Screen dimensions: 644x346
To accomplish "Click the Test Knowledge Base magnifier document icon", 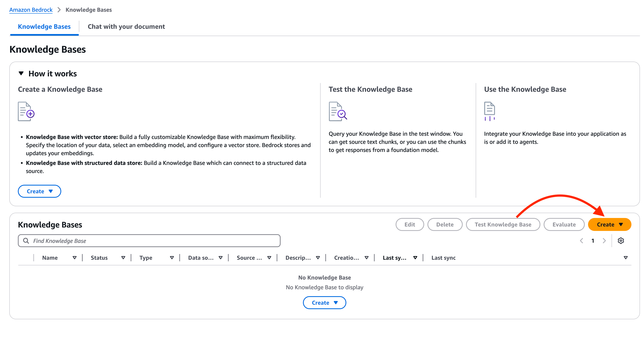I will click(337, 111).
